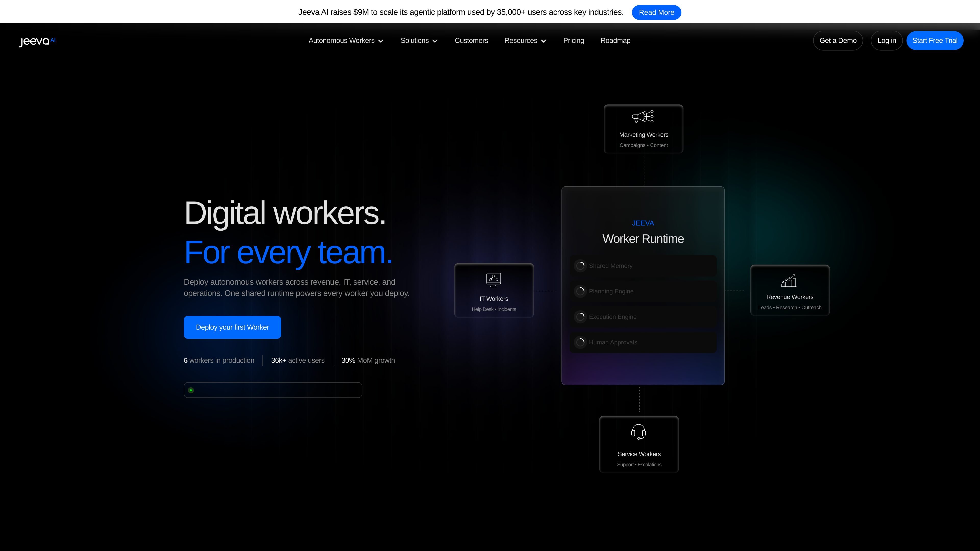Click the Leads • Research • Outreach subtitle
The image size is (980, 551).
790,308
